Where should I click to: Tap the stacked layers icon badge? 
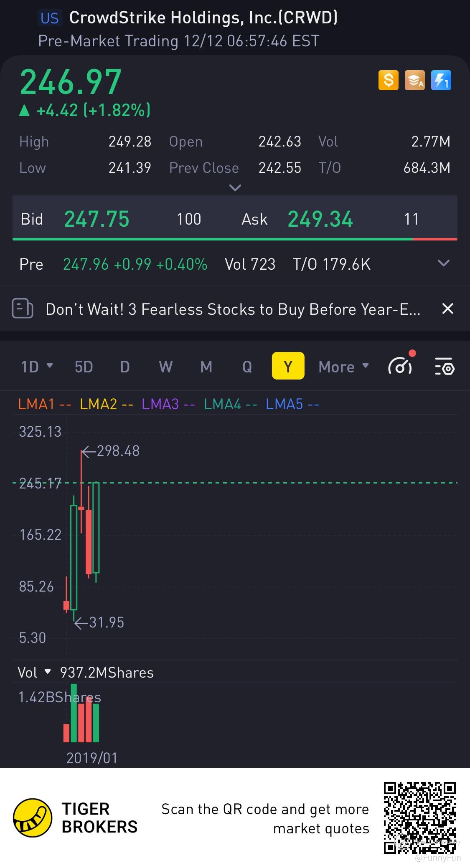coord(414,80)
